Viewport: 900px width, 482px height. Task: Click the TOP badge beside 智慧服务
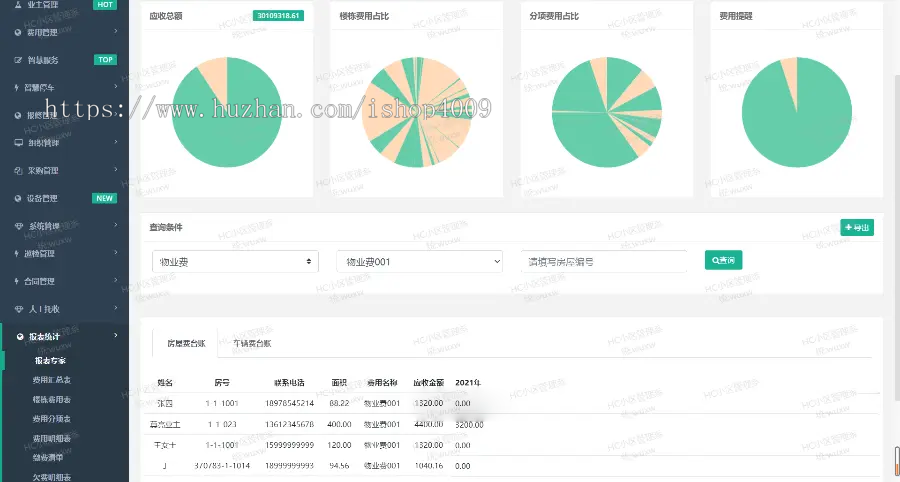pos(105,60)
